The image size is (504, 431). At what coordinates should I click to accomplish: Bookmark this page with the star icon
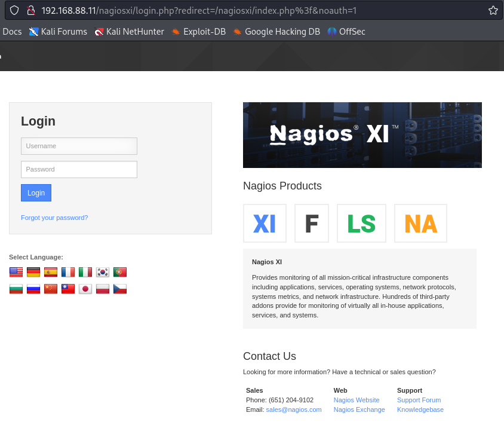[493, 11]
